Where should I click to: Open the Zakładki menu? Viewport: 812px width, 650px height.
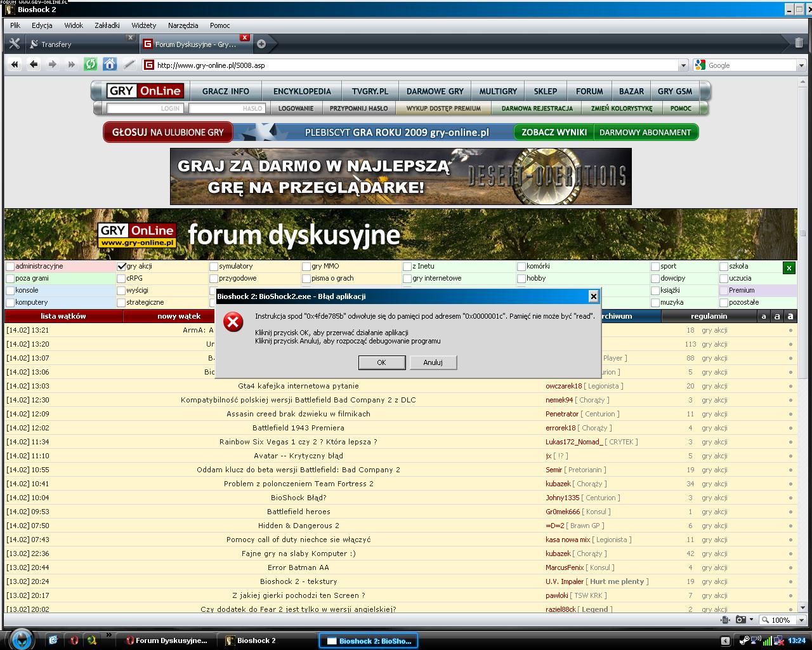107,25
